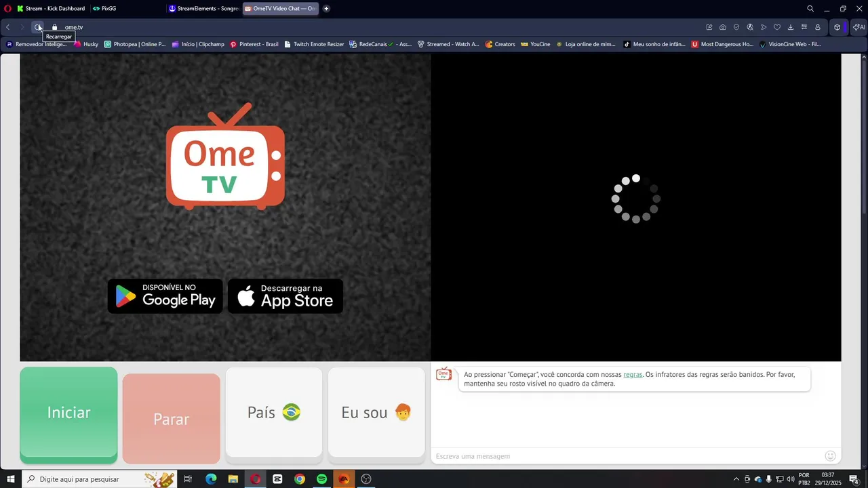Switch to the PixGG tab
The image size is (868, 488).
108,9
